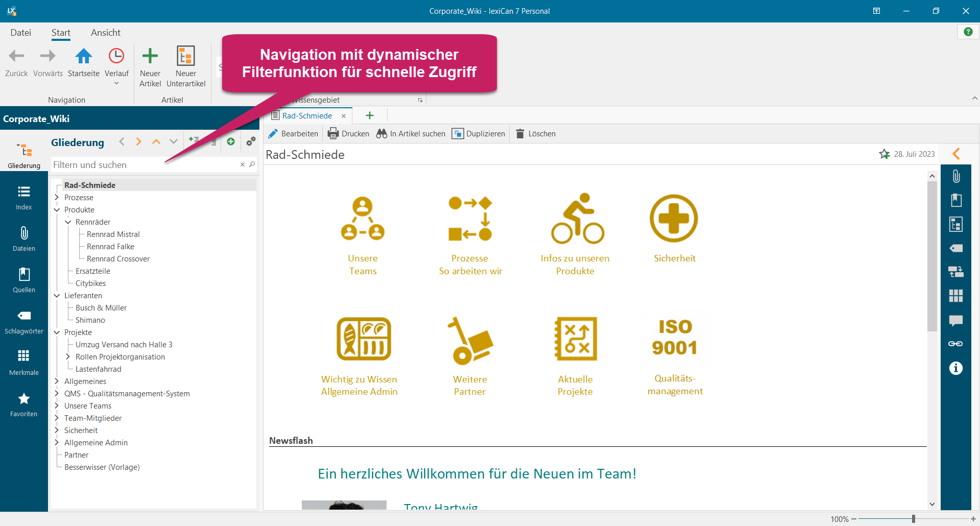Expand the Allgemeines tree node
Viewport: 980px width, 526px height.
point(57,381)
